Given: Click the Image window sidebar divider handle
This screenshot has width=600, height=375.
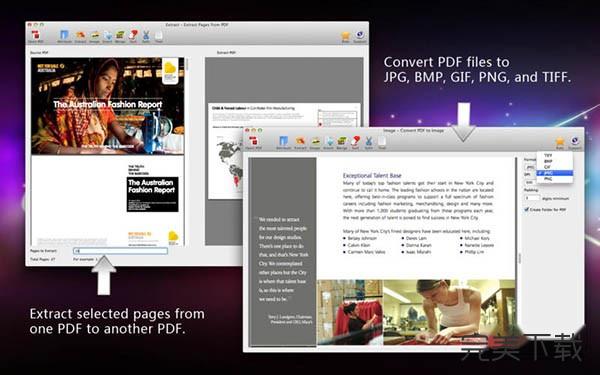Looking at the screenshot, I should click(x=519, y=258).
